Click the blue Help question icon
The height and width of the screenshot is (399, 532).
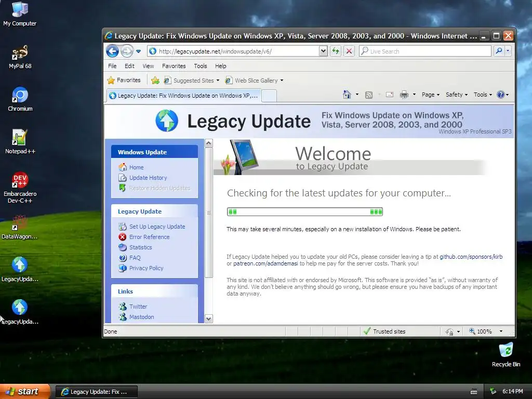click(500, 95)
